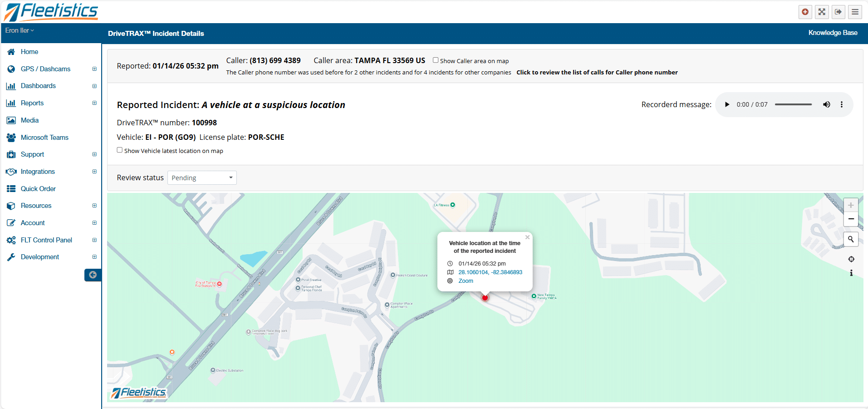Open the Review status Pending dropdown

pyautogui.click(x=202, y=177)
